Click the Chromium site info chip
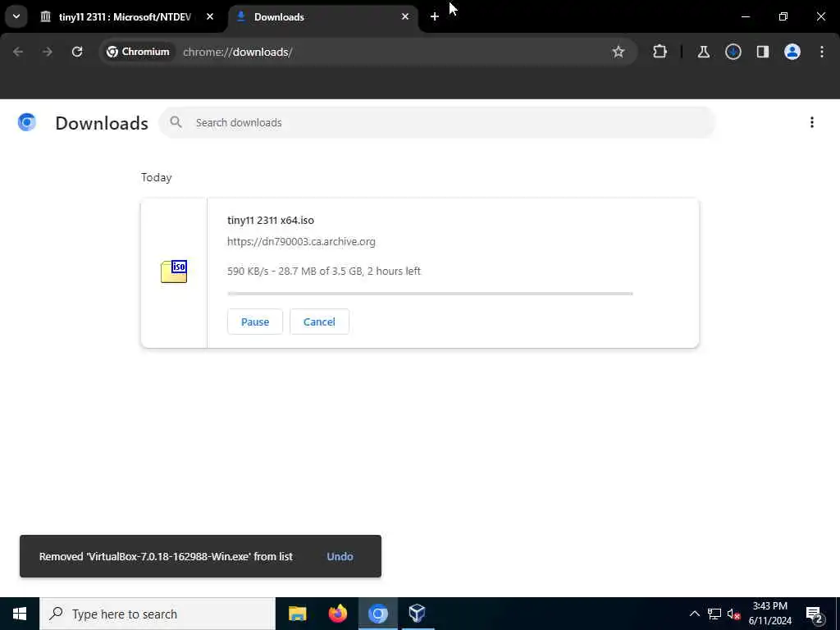Screen dimensions: 840x630 point(138,52)
